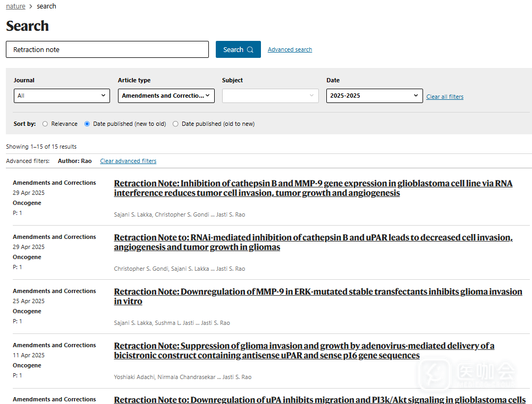
Task: Click the chevron arrow in the Date dropdown
Action: click(x=416, y=96)
